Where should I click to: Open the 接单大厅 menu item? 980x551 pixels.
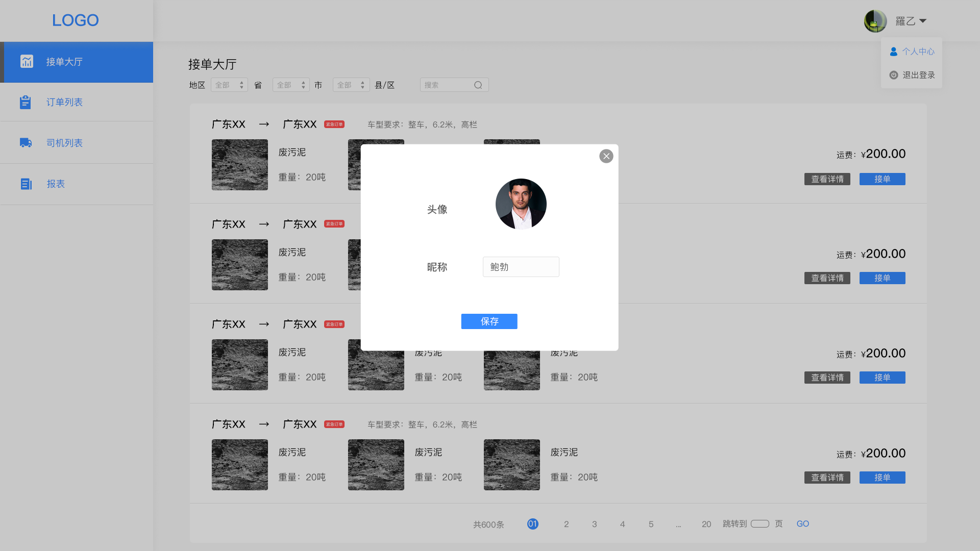(x=77, y=62)
